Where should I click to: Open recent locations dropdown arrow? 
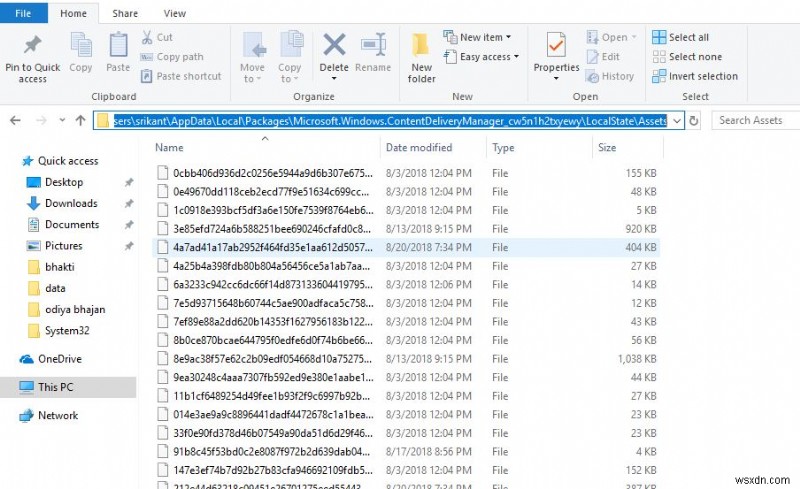(62, 120)
